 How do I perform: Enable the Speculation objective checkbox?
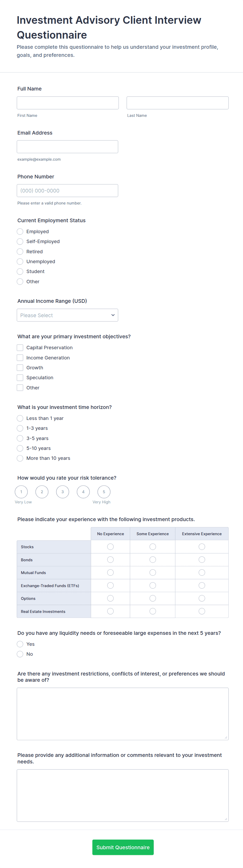coord(20,378)
